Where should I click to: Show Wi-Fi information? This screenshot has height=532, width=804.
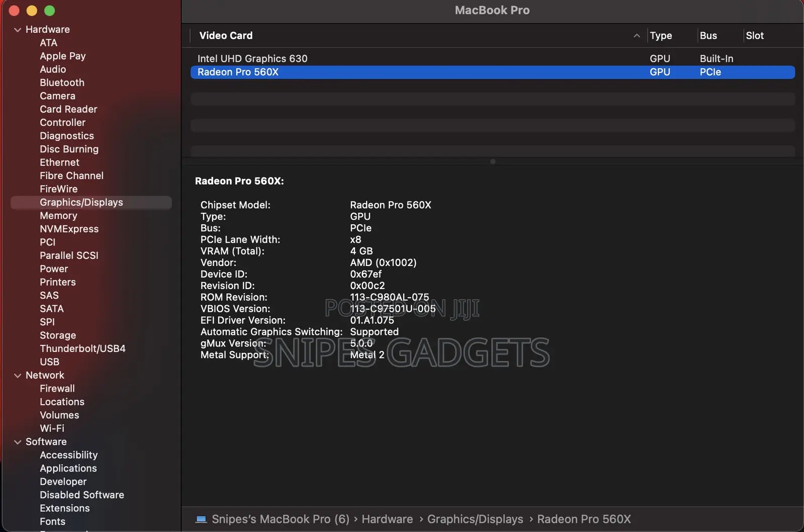[x=52, y=428]
